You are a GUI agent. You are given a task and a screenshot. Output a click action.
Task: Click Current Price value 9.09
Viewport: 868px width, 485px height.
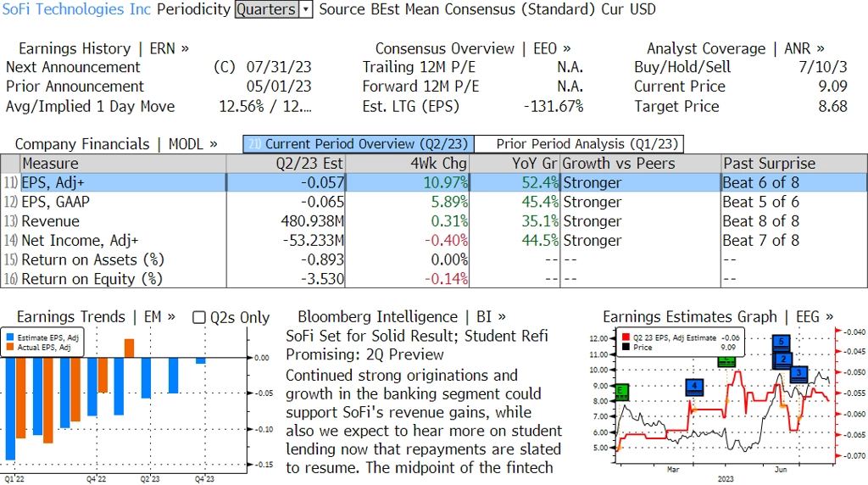tap(832, 86)
